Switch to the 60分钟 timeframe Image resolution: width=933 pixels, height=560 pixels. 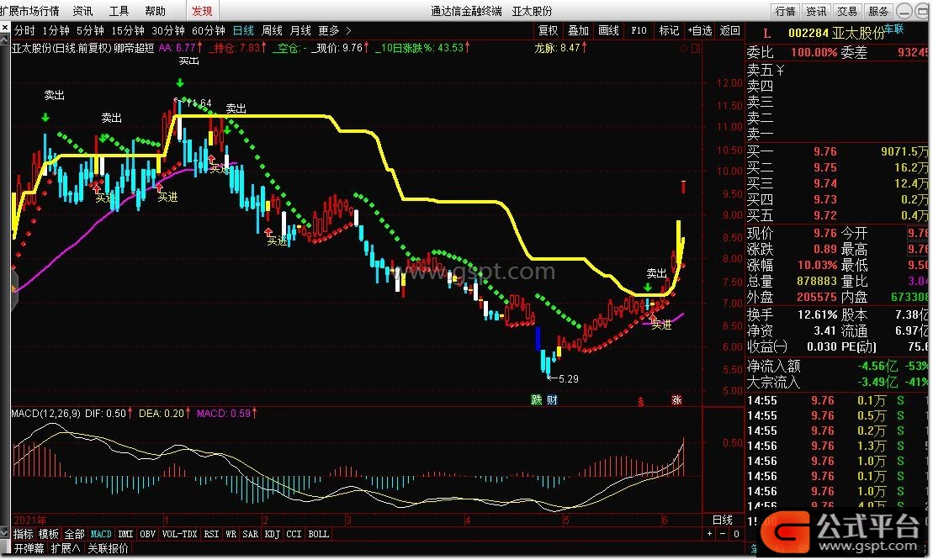pos(209,30)
